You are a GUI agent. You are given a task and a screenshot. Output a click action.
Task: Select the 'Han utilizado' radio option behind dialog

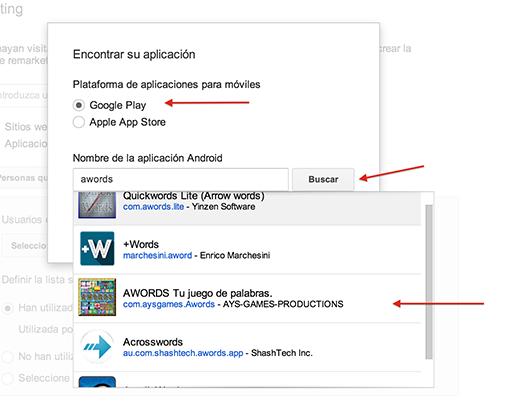pyautogui.click(x=7, y=308)
